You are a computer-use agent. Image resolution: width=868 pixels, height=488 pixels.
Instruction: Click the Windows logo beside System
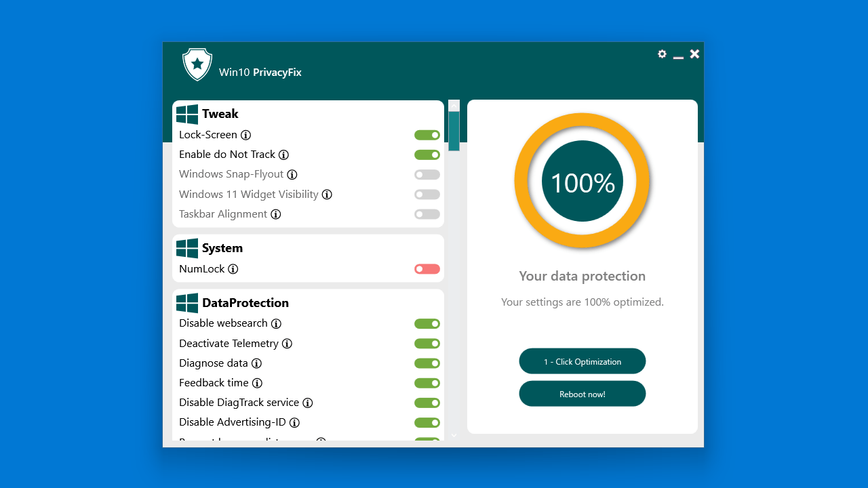click(187, 248)
